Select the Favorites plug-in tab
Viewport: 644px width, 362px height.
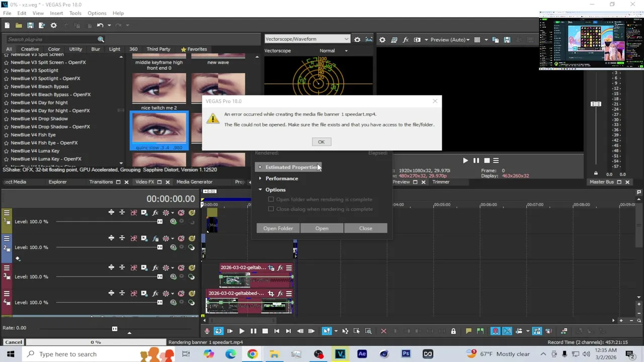coord(194,49)
